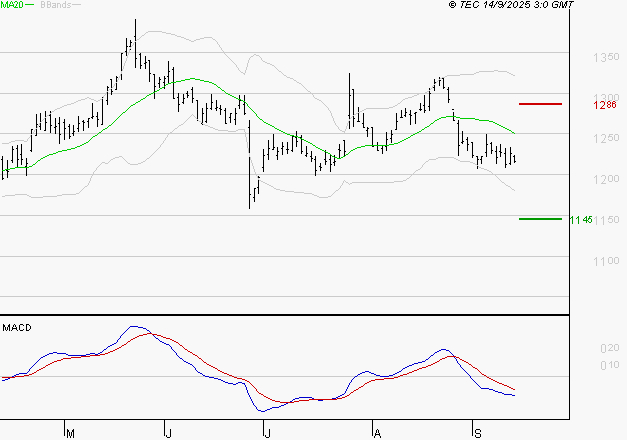Click the red resistance level line
Screen dimensions: 627x440
(x=540, y=104)
